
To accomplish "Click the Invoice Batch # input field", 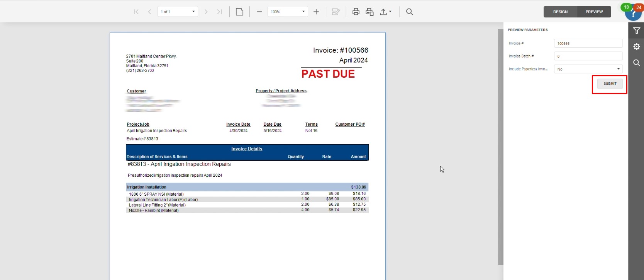I will pos(588,56).
